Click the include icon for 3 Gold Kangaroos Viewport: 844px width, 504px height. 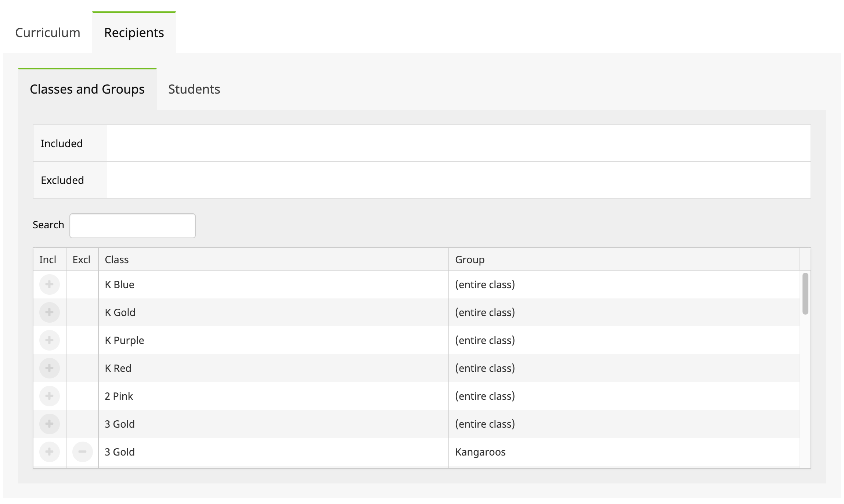(x=49, y=451)
